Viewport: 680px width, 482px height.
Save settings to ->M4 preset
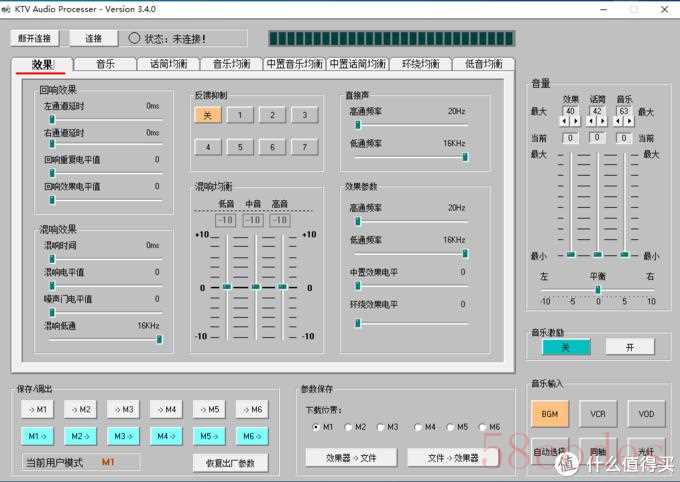(x=166, y=409)
